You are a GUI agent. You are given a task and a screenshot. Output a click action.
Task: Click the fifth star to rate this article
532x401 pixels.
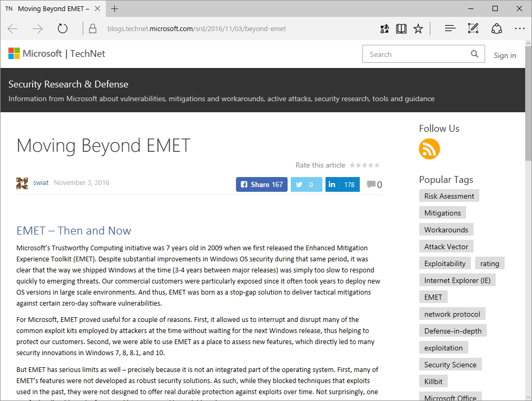click(377, 165)
